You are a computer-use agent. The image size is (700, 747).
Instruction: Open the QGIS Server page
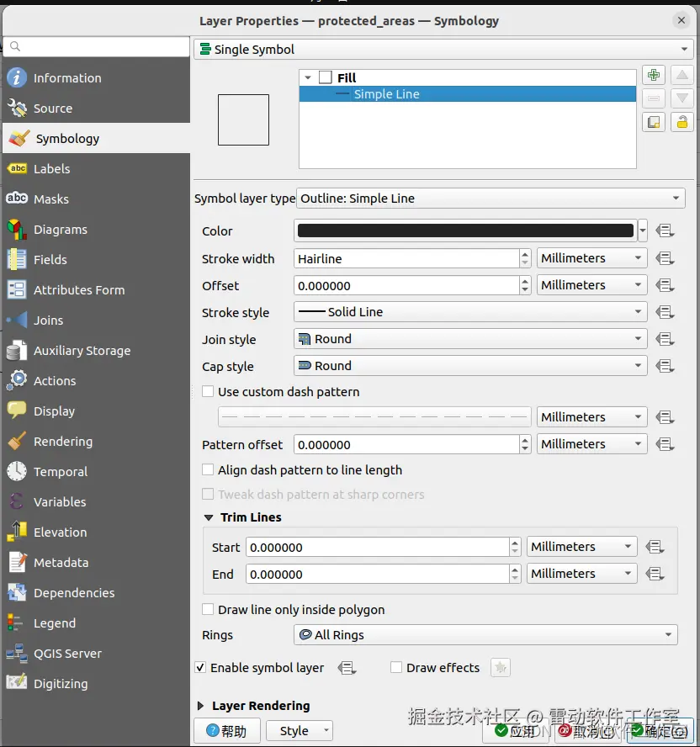(96, 654)
